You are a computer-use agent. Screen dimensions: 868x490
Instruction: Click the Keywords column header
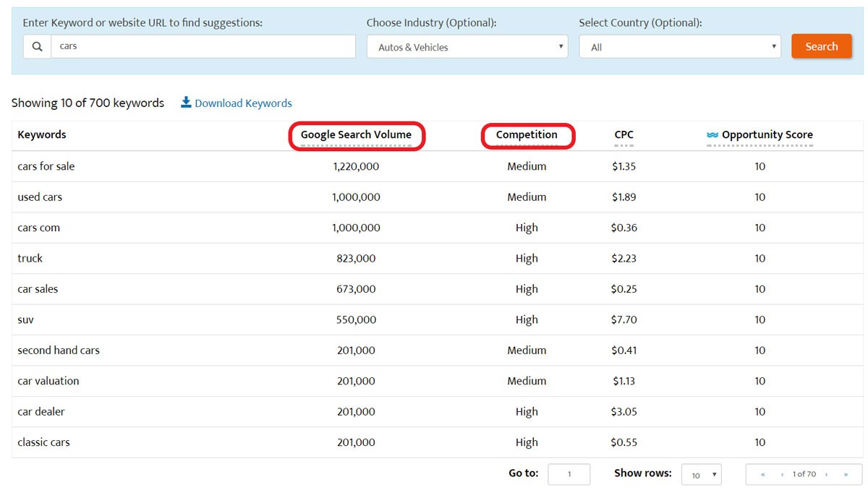tap(42, 135)
